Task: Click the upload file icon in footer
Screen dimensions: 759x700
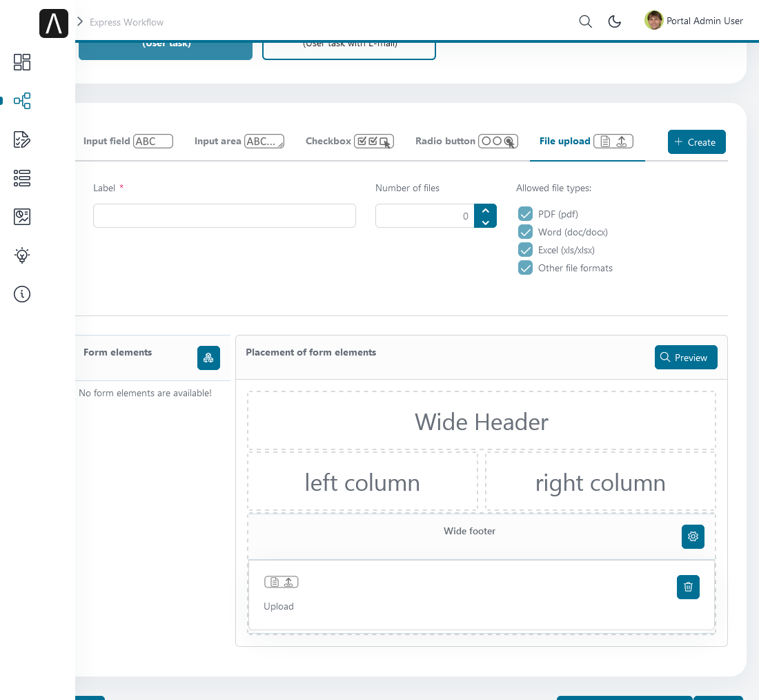Action: click(x=282, y=582)
